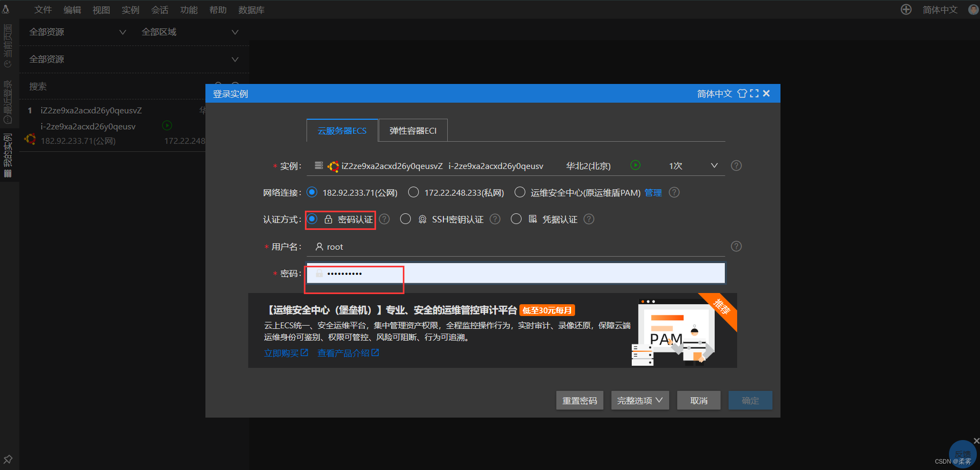Click the plus circle icon in top bar
980x470 pixels.
[x=906, y=10]
